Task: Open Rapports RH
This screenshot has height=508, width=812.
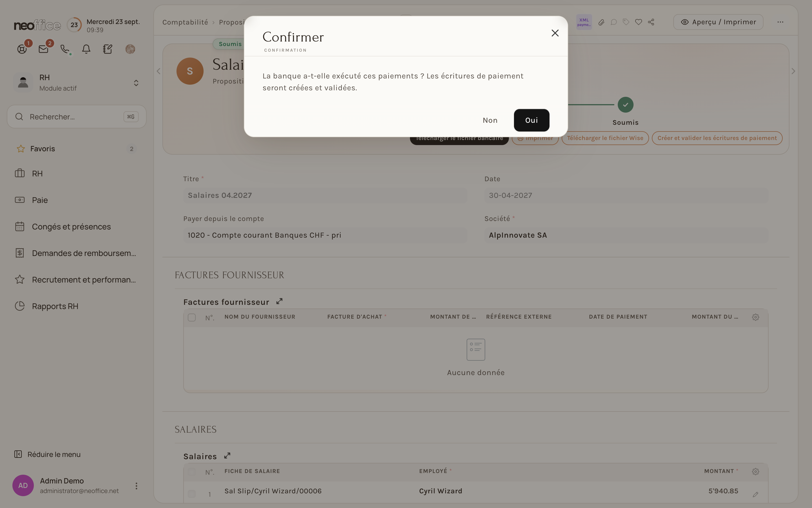Action: tap(76, 306)
